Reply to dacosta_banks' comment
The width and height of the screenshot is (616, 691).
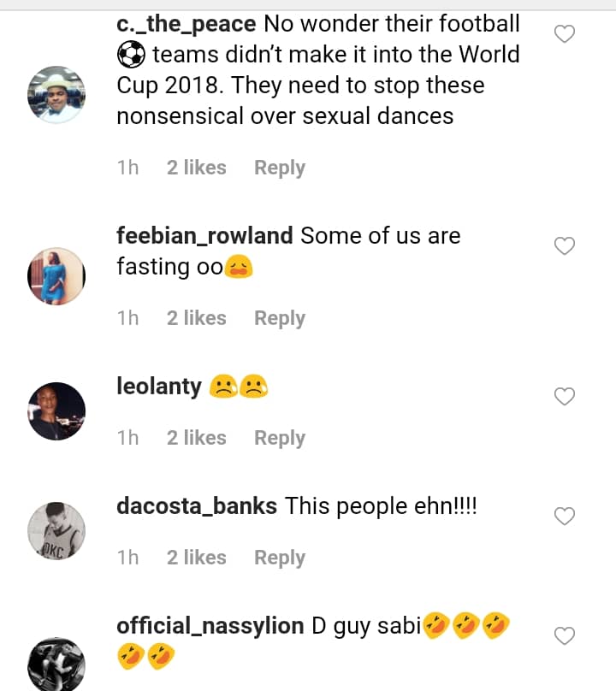pyautogui.click(x=280, y=558)
